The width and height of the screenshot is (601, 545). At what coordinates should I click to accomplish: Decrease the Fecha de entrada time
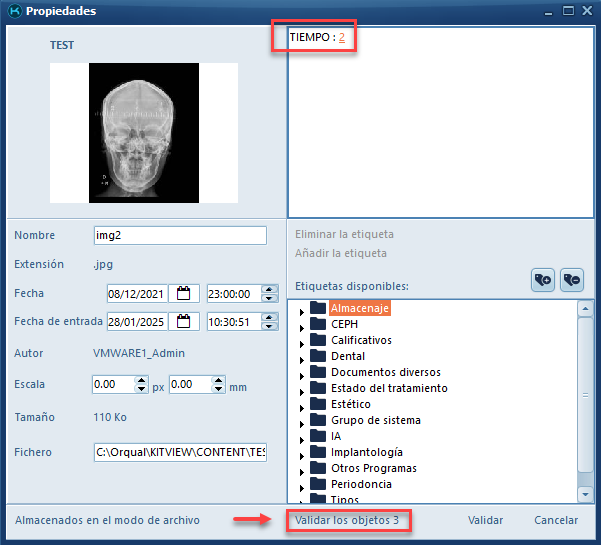(269, 326)
